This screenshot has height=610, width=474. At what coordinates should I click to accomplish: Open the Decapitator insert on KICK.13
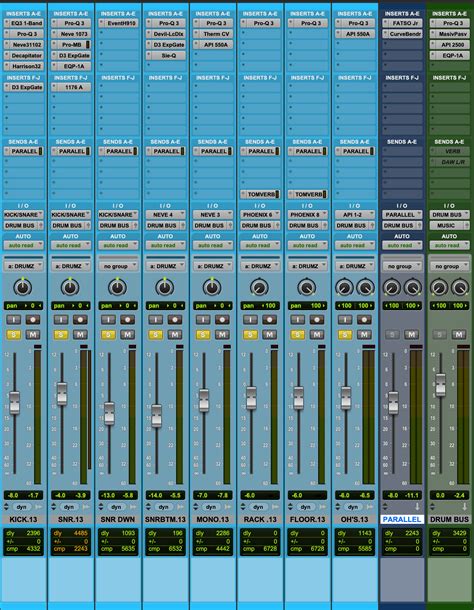tap(23, 56)
